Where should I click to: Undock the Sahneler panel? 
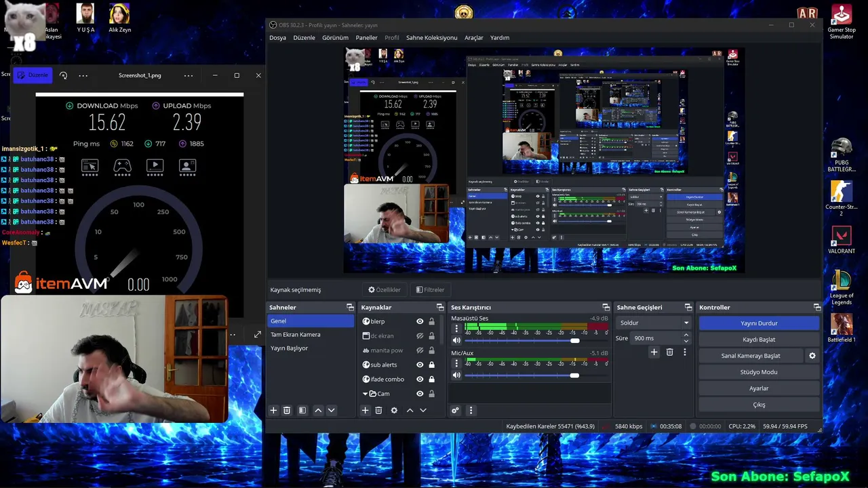point(350,308)
